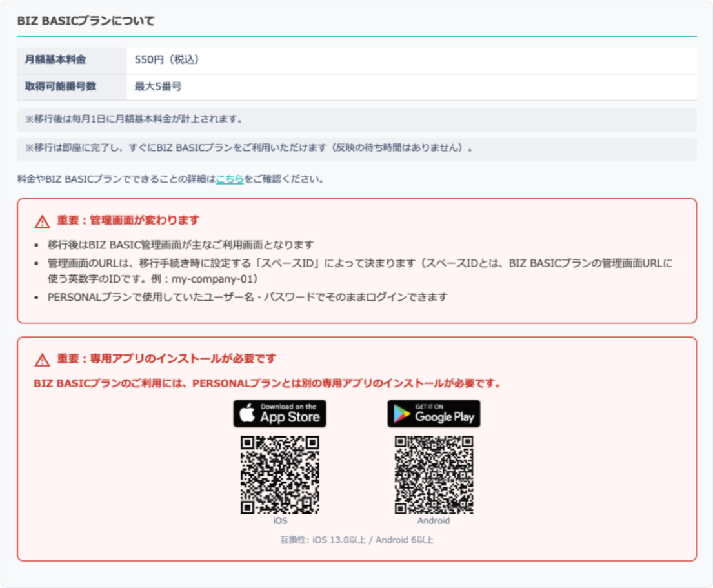Viewport: 713px width, 588px height.
Task: Click the BIZ BASICプランについて section heading
Action: coord(86,21)
